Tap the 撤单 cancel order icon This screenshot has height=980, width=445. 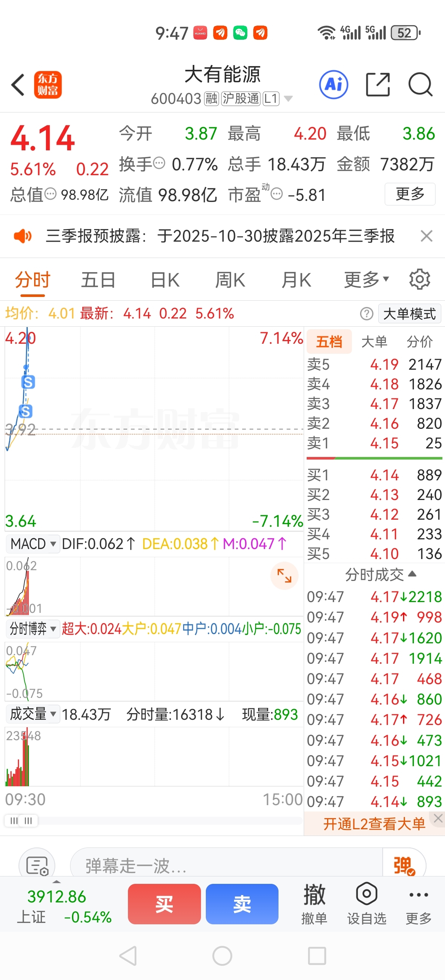(x=314, y=904)
